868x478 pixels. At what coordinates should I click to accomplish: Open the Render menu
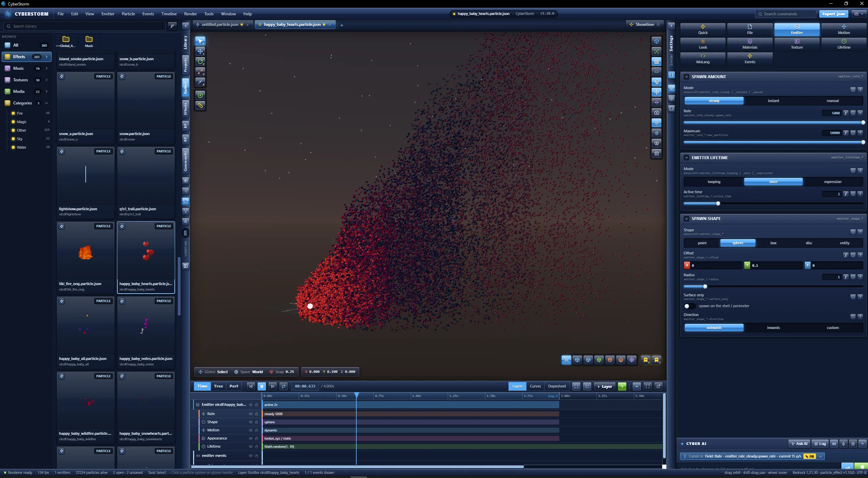click(190, 14)
